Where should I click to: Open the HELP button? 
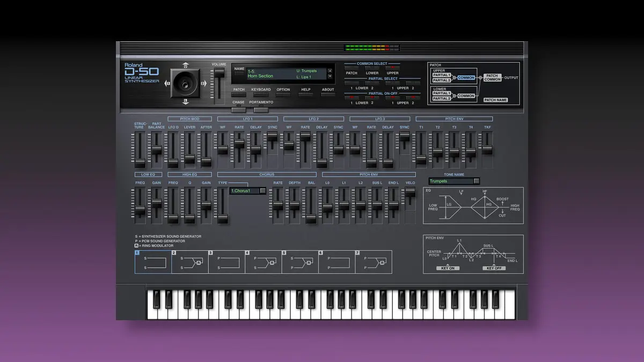(305, 95)
